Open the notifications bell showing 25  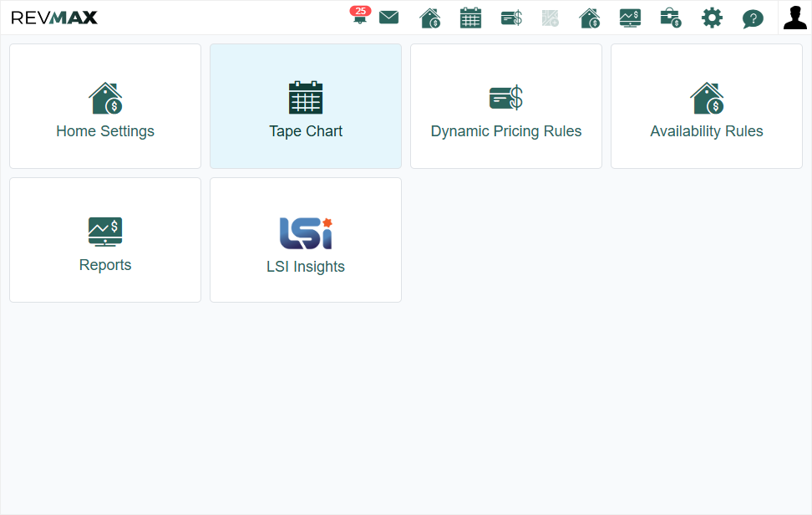(360, 15)
